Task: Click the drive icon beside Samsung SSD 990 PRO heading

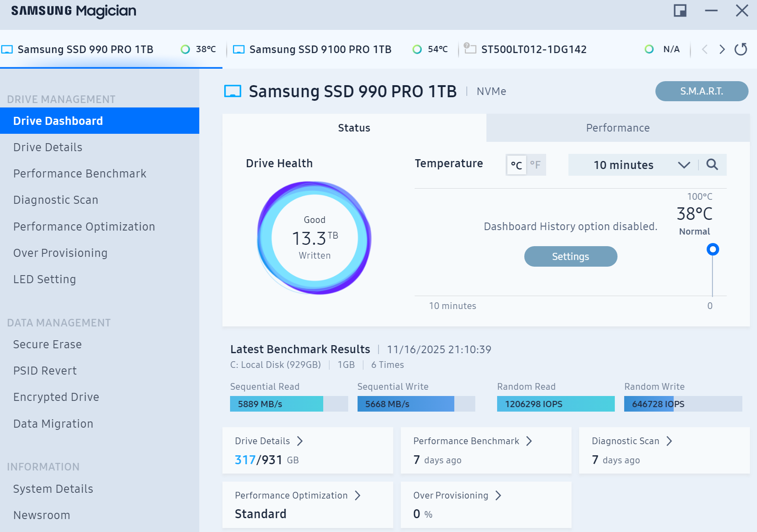Action: (233, 91)
